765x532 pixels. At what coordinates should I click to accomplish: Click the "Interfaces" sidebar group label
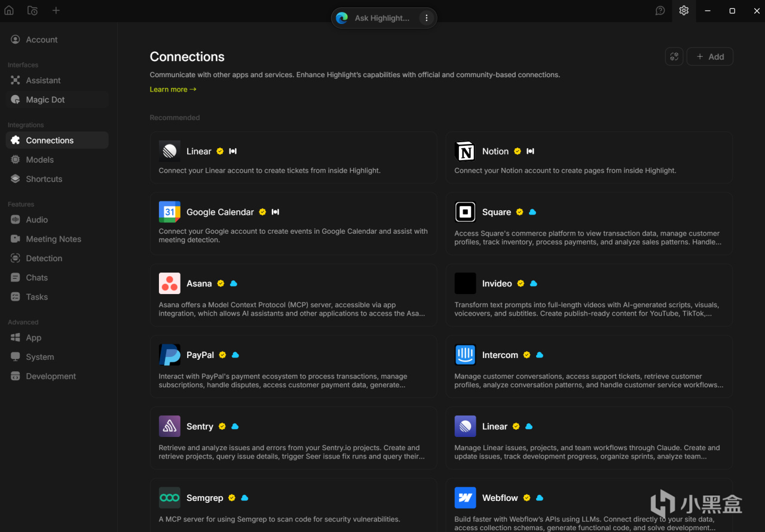click(x=23, y=65)
